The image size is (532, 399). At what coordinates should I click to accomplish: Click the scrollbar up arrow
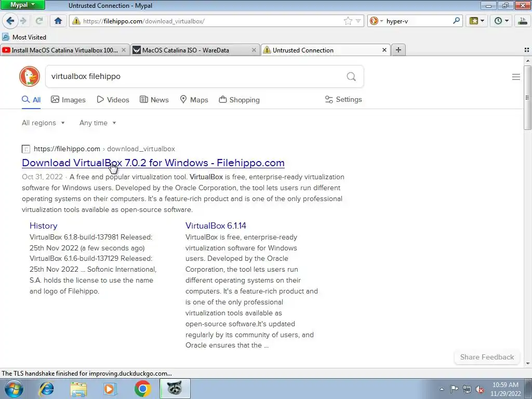(528, 61)
